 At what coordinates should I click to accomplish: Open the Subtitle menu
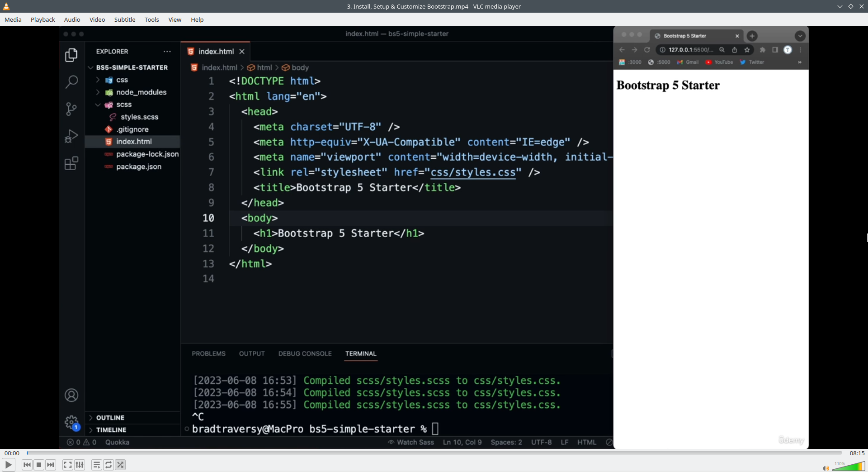click(125, 19)
